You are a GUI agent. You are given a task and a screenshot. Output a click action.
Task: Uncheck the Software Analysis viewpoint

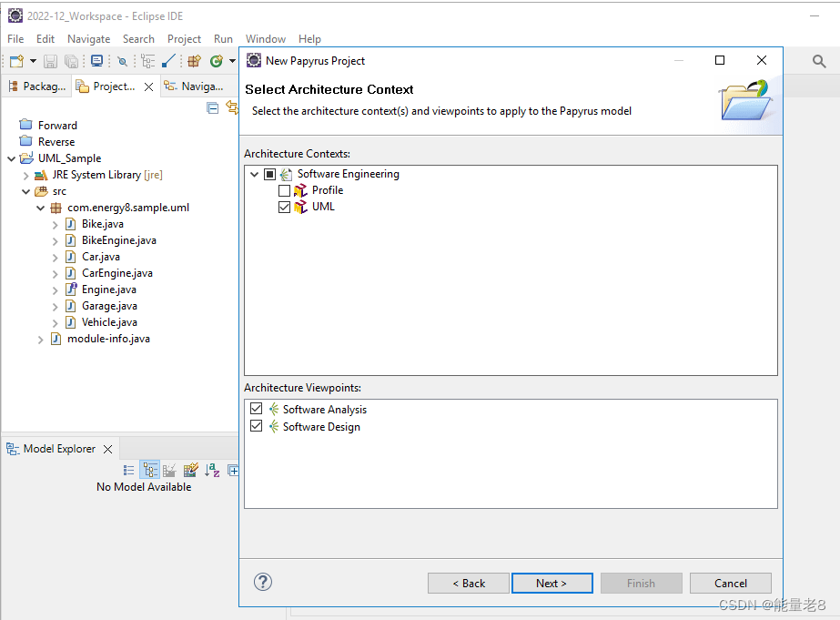pyautogui.click(x=256, y=409)
